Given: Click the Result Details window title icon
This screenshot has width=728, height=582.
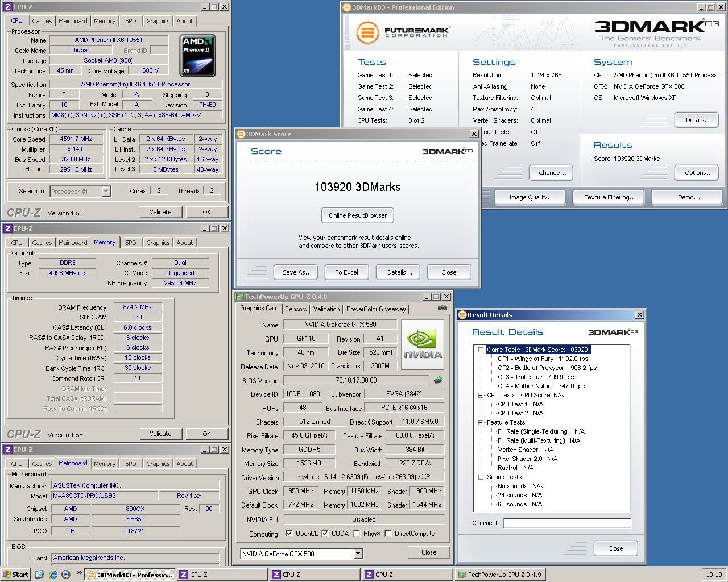Looking at the screenshot, I should tap(462, 315).
